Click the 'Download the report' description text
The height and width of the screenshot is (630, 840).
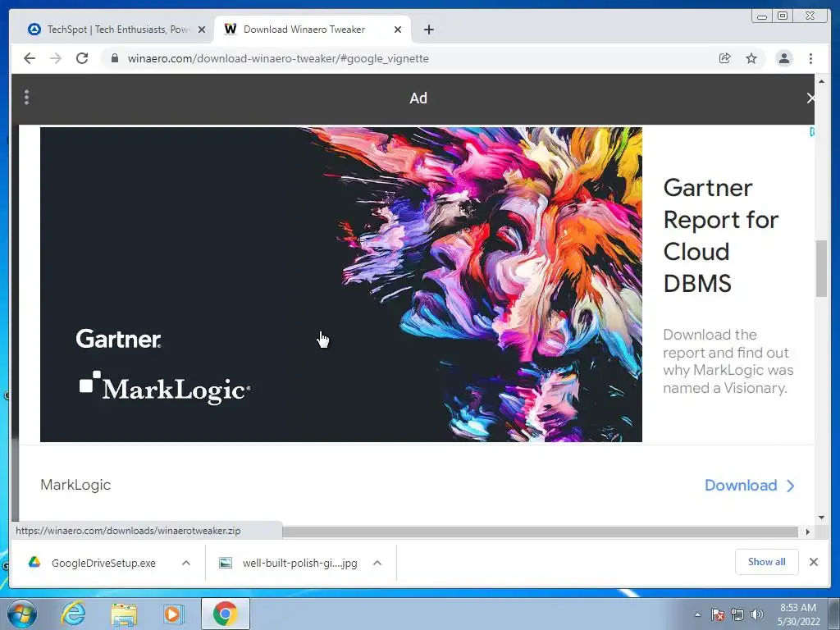click(728, 361)
